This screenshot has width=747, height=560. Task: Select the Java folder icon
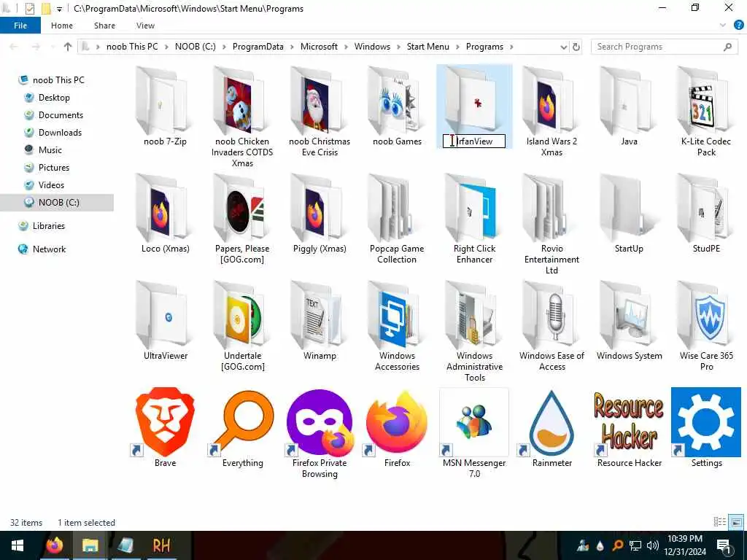point(629,101)
